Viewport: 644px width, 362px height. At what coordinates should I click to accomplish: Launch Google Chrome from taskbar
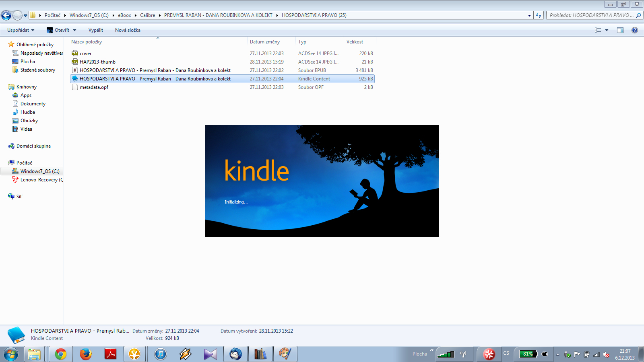tap(61, 354)
